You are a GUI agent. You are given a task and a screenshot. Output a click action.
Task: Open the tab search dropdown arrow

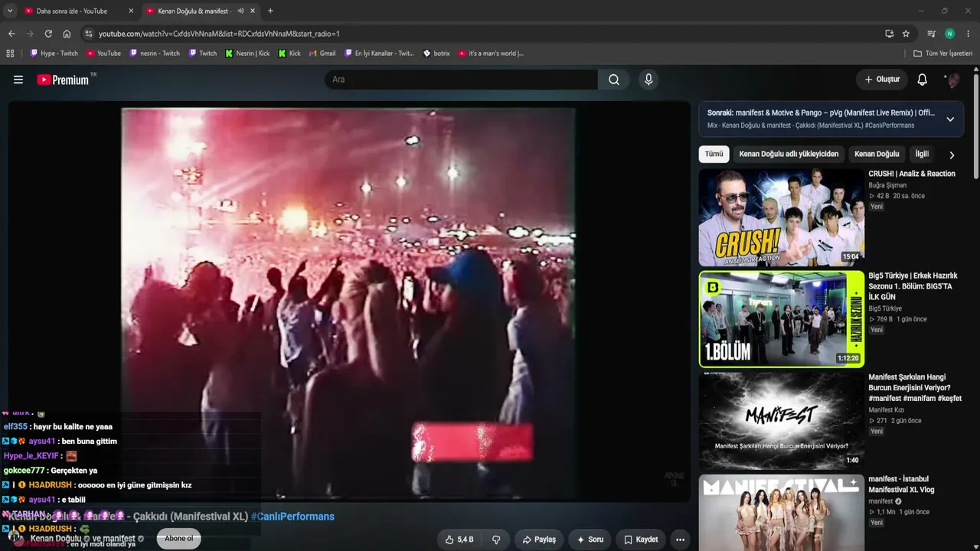[10, 11]
